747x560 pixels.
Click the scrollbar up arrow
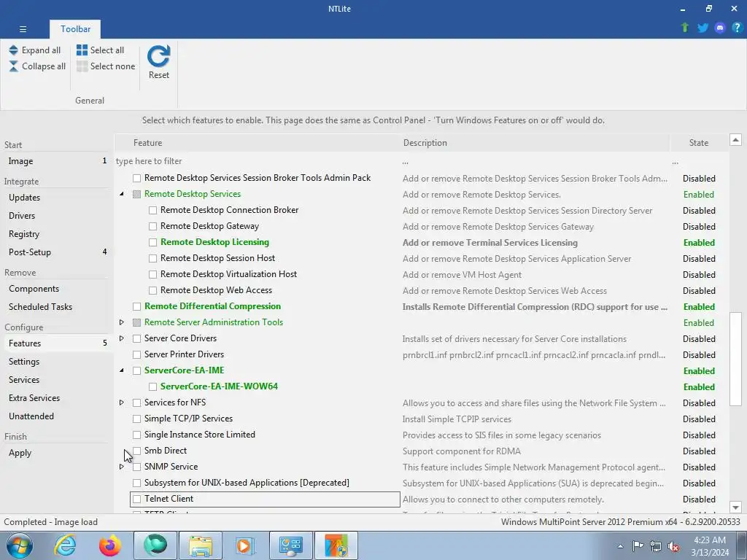(735, 140)
